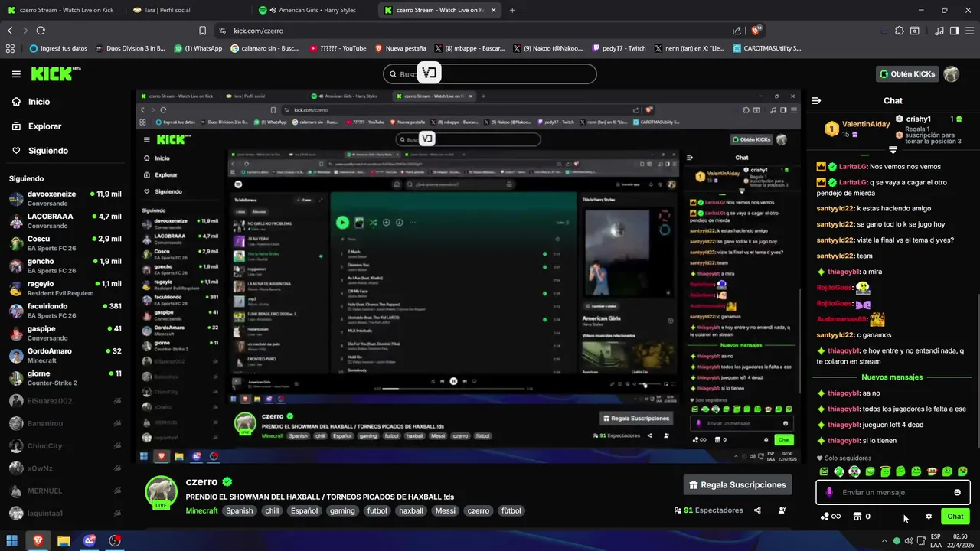Open the Windows Start menu
The width and height of the screenshot is (980, 551).
(x=12, y=541)
